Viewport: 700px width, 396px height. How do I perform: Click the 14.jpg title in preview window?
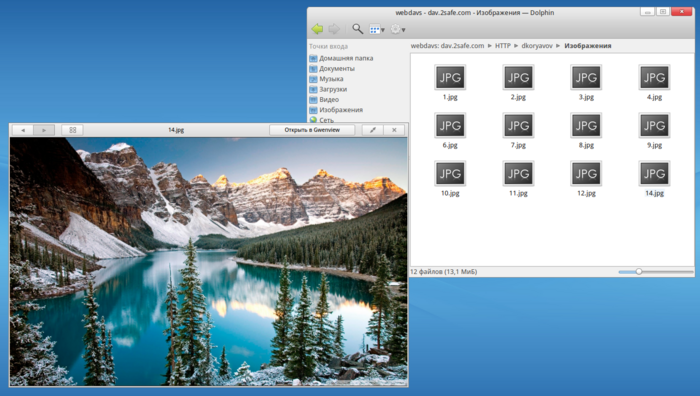(176, 130)
